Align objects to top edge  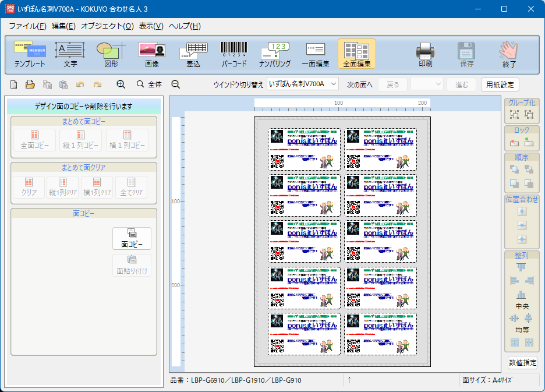pyautogui.click(x=521, y=267)
